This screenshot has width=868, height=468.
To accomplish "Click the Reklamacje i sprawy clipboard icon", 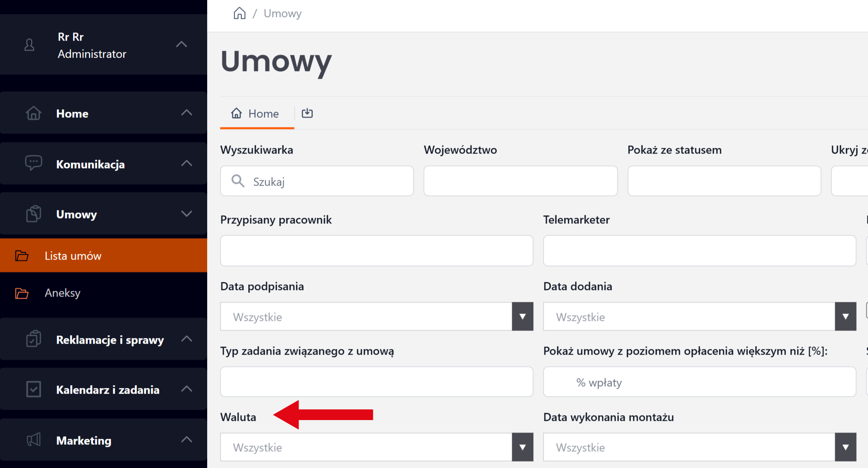I will click(x=33, y=339).
